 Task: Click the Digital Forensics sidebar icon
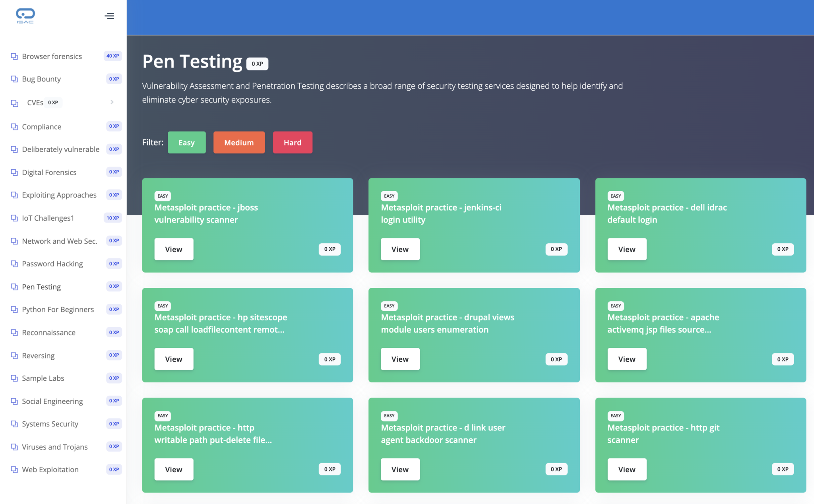14,173
